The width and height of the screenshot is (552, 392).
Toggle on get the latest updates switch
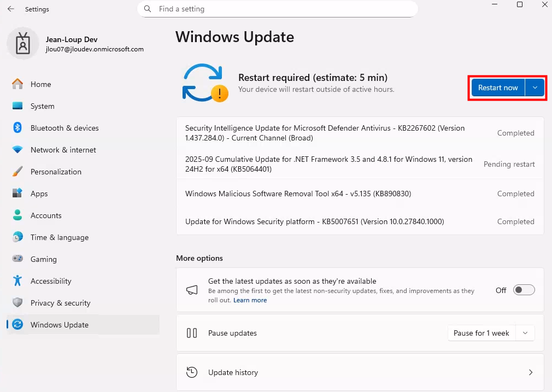point(524,290)
